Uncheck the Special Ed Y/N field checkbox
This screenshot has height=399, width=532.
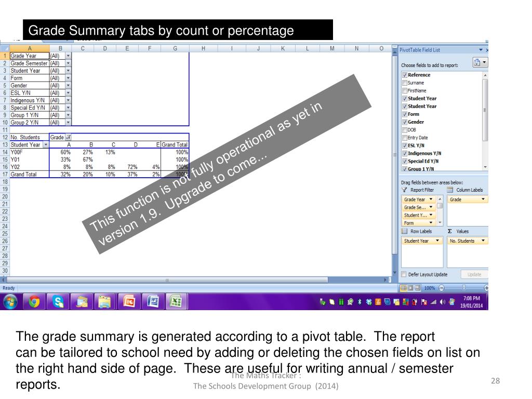pyautogui.click(x=404, y=162)
